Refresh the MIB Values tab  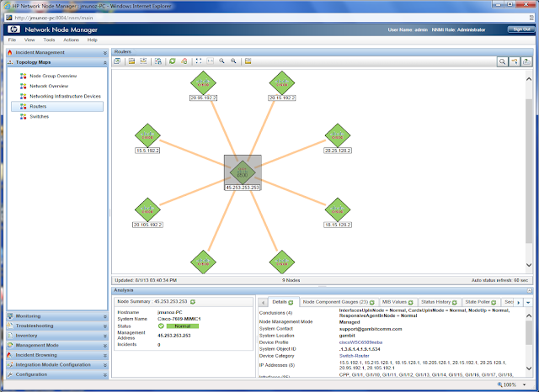(x=410, y=302)
